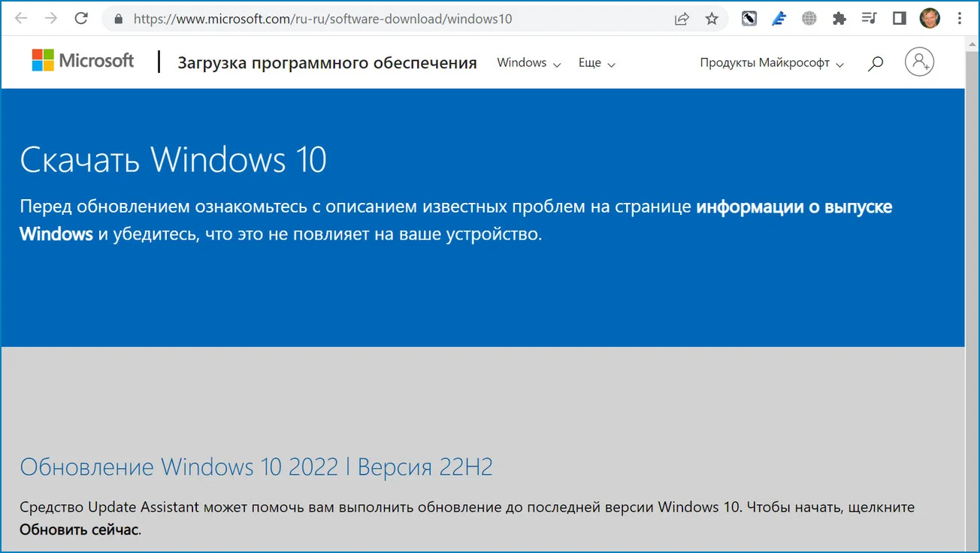Expand the Windows menu dropdown
This screenshot has width=980, height=553.
(x=529, y=63)
